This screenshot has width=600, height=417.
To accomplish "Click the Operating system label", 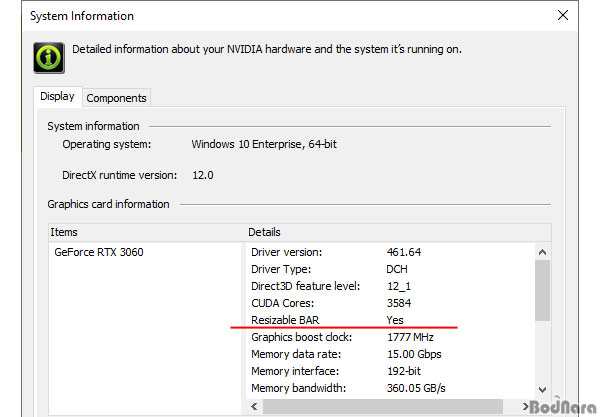I will point(107,144).
